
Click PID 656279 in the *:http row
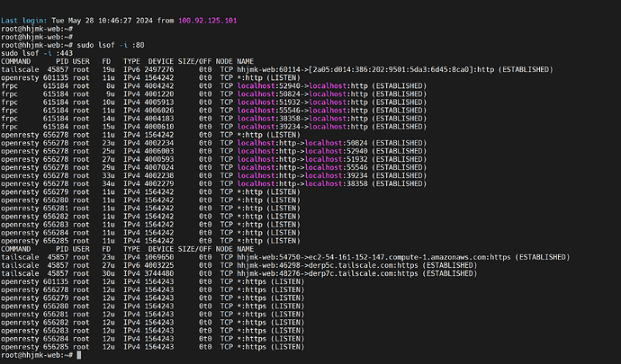coord(56,192)
